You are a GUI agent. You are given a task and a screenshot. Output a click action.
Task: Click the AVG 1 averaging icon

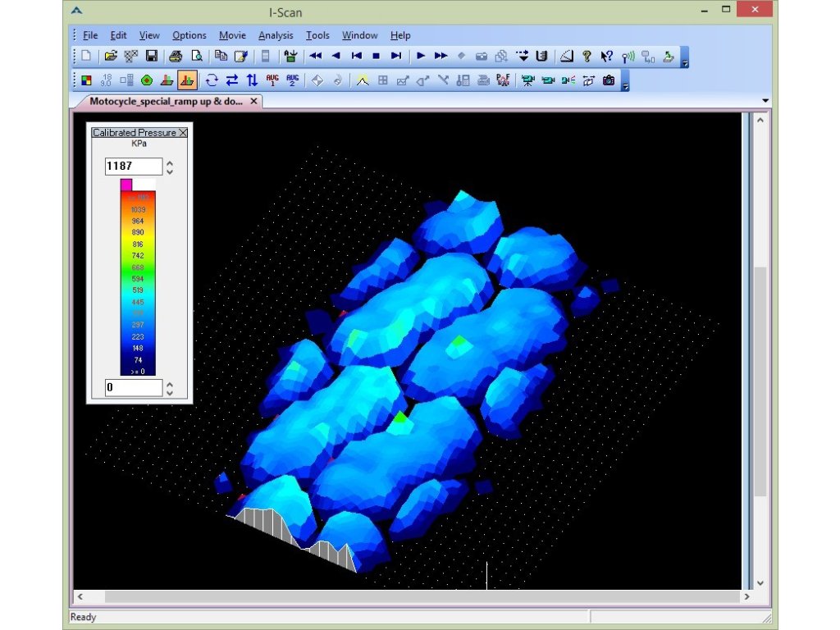272,80
